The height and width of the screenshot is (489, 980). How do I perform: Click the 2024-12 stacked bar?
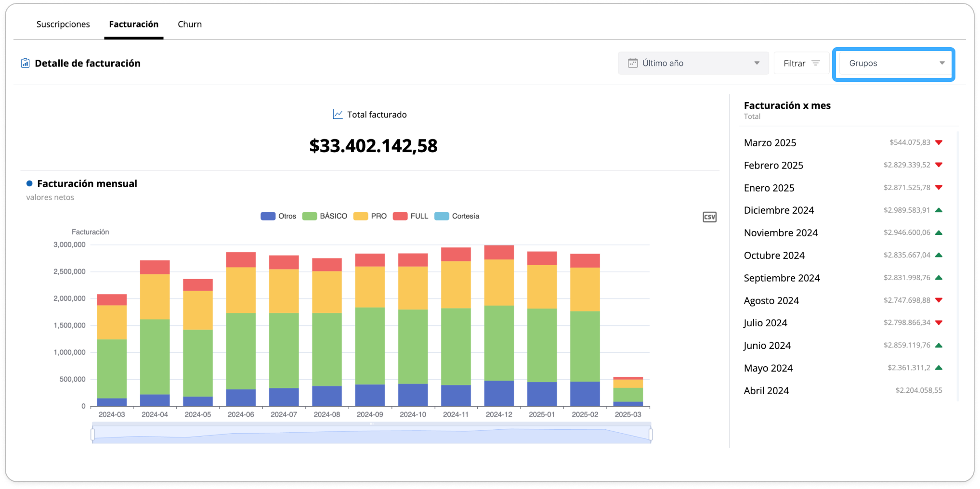pyautogui.click(x=499, y=325)
